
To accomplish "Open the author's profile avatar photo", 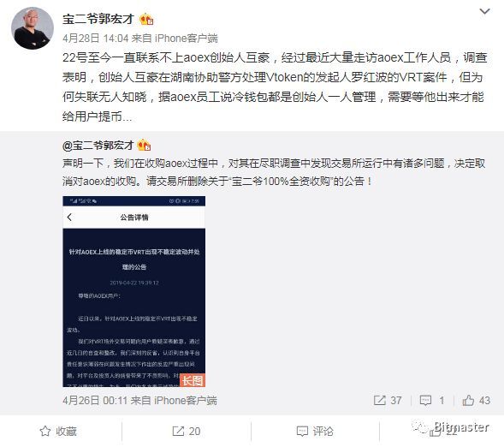I will [33, 28].
